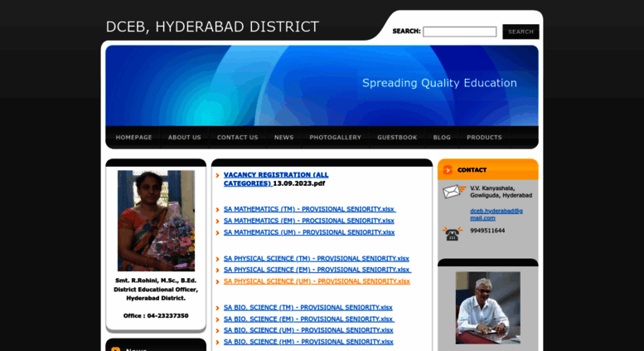Click the orange arrow icon next to CONTACT heading

click(x=448, y=170)
